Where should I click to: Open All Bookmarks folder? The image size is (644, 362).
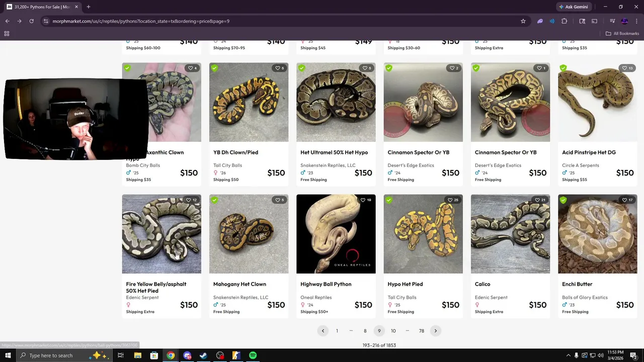(622, 34)
